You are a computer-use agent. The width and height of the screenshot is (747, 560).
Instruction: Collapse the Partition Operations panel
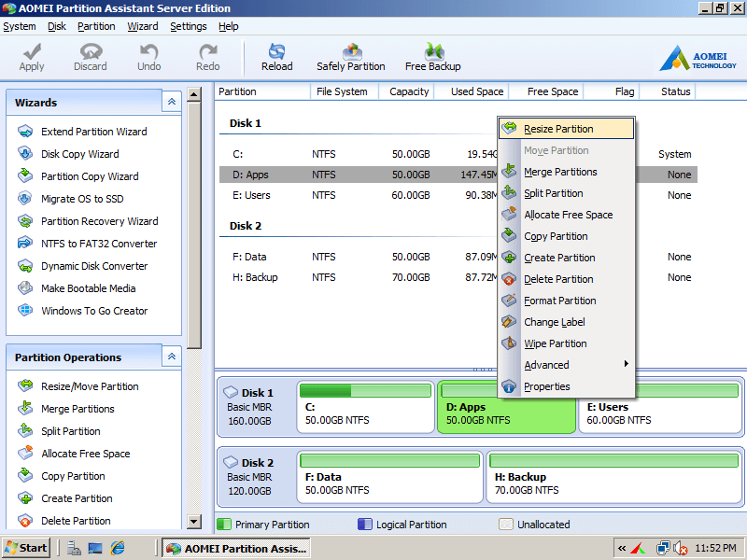171,357
